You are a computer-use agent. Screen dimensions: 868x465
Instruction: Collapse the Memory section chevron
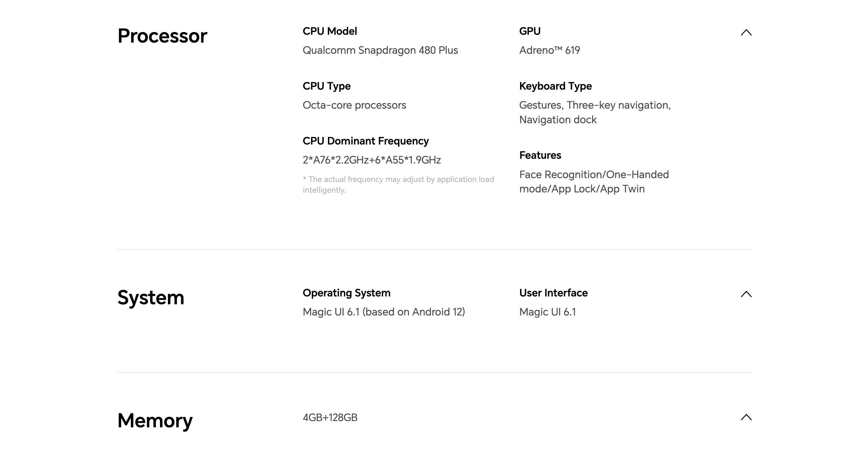pyautogui.click(x=746, y=417)
